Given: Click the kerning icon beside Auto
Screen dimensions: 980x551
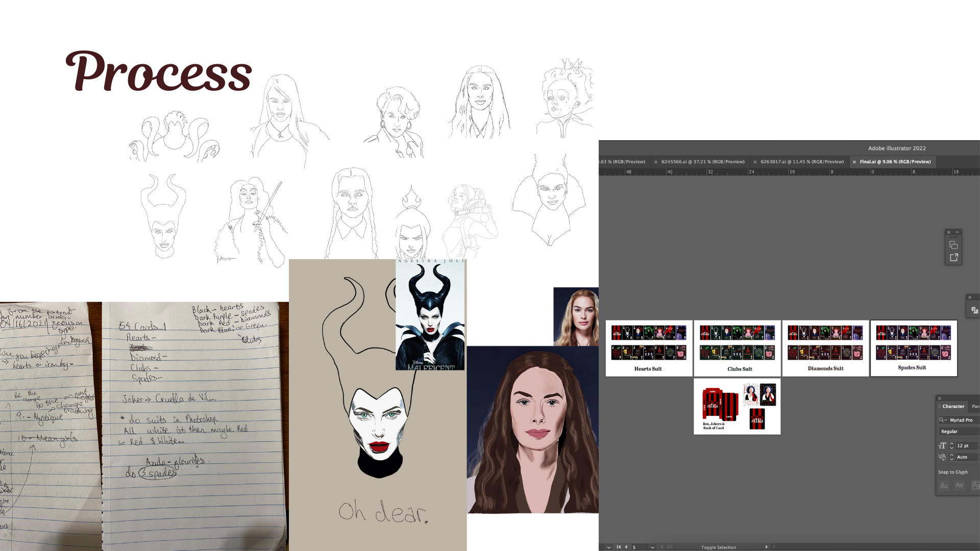Looking at the screenshot, I should pyautogui.click(x=942, y=457).
